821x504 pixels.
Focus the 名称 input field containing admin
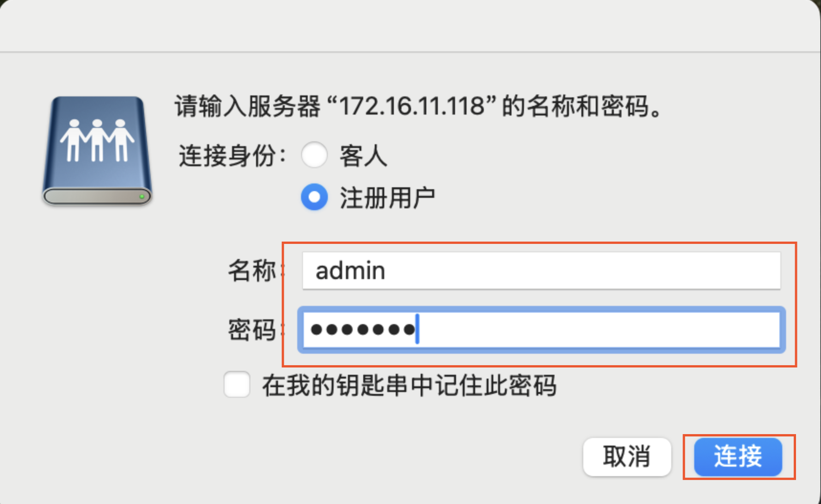click(x=541, y=271)
